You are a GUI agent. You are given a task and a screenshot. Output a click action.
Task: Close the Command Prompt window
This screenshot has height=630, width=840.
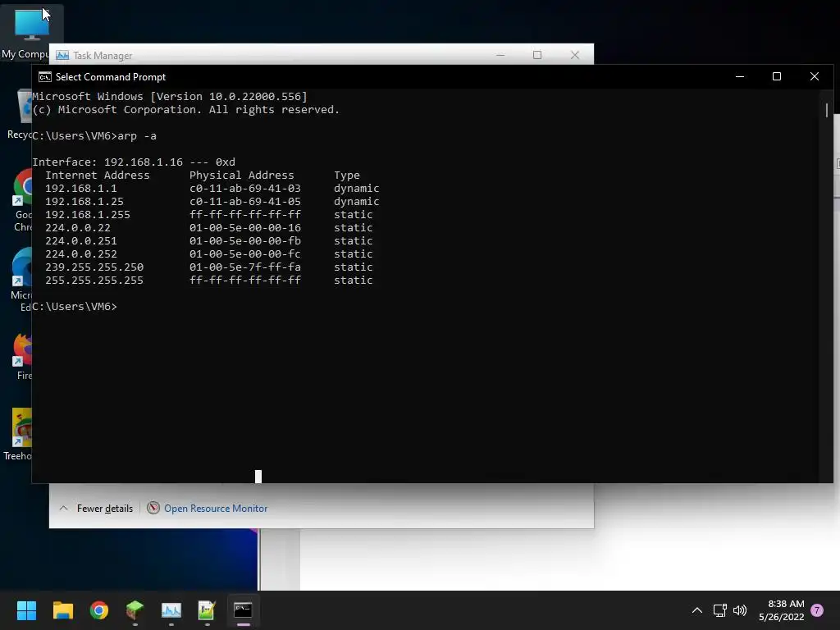pos(815,76)
